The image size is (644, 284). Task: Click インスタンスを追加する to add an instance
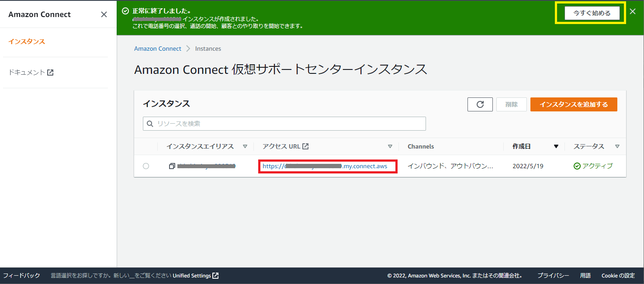click(574, 104)
